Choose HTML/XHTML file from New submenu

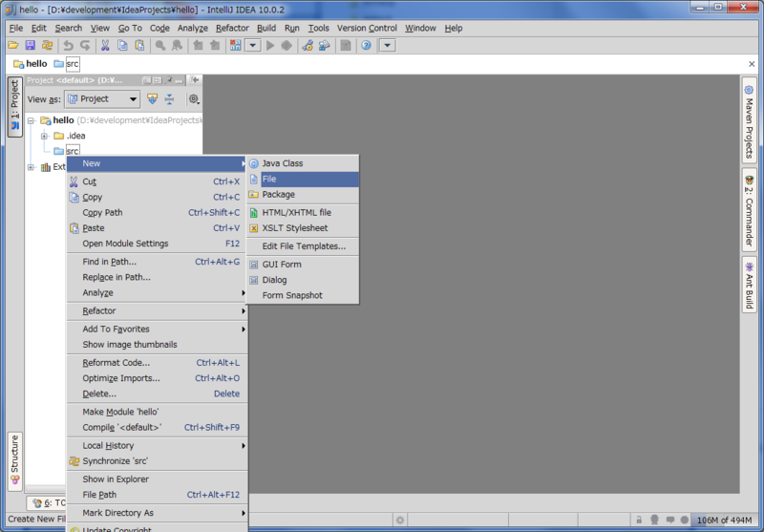pyautogui.click(x=303, y=212)
